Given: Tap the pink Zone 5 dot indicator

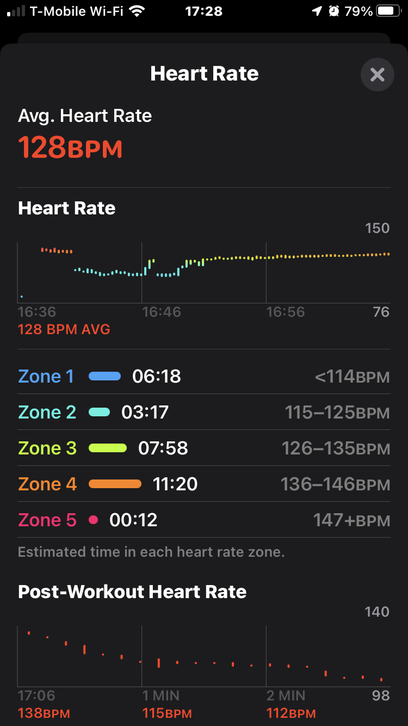Looking at the screenshot, I should coord(93,520).
